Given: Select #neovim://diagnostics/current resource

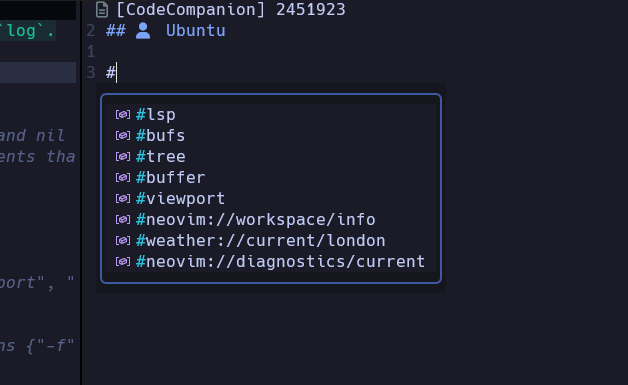Looking at the screenshot, I should [271, 262].
